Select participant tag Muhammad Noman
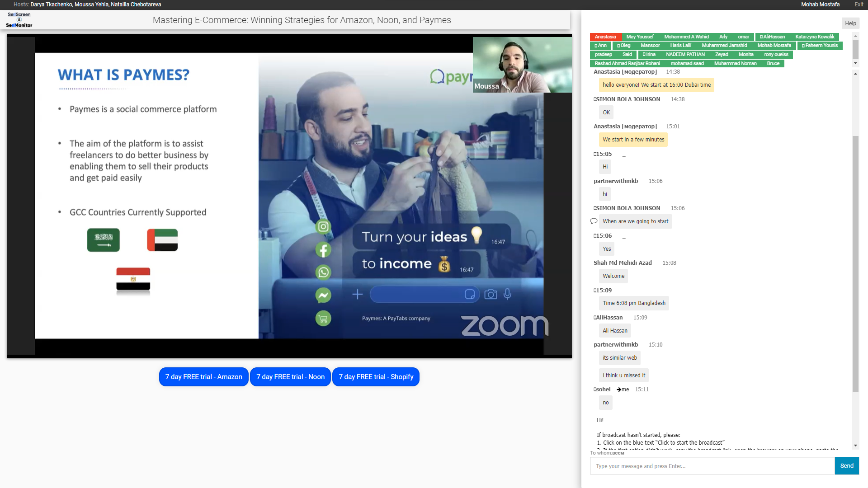This screenshot has height=488, width=868. pyautogui.click(x=735, y=63)
